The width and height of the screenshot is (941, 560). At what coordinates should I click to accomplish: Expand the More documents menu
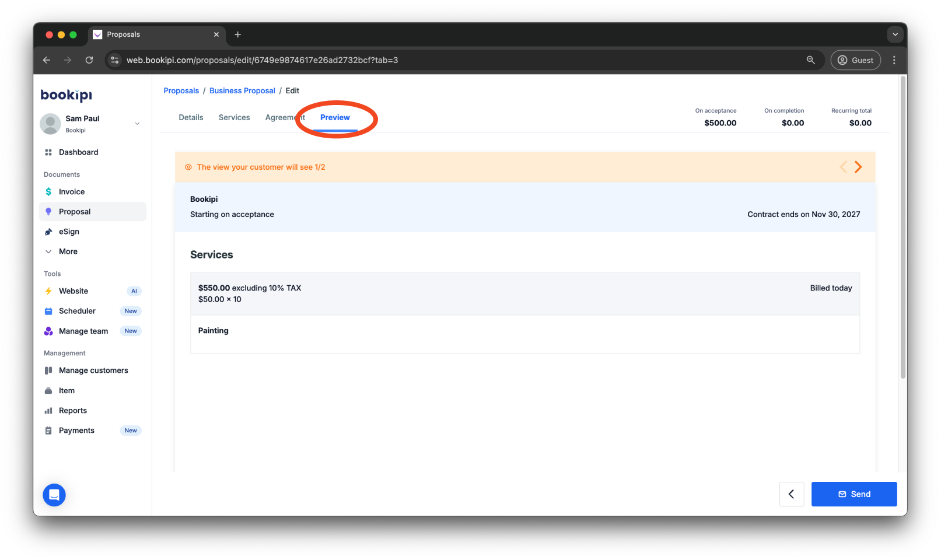(x=68, y=251)
